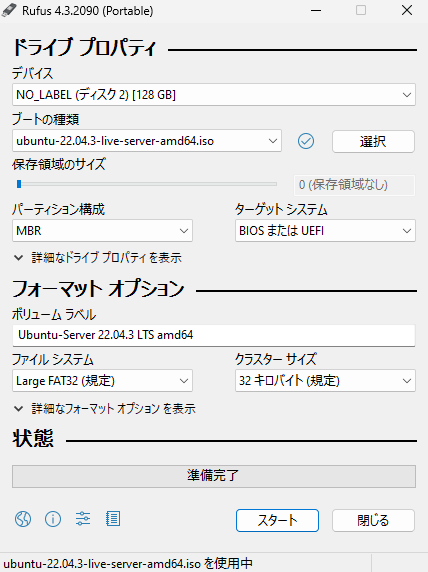
Task: Click the クラスター サイズ label
Action: point(276,359)
